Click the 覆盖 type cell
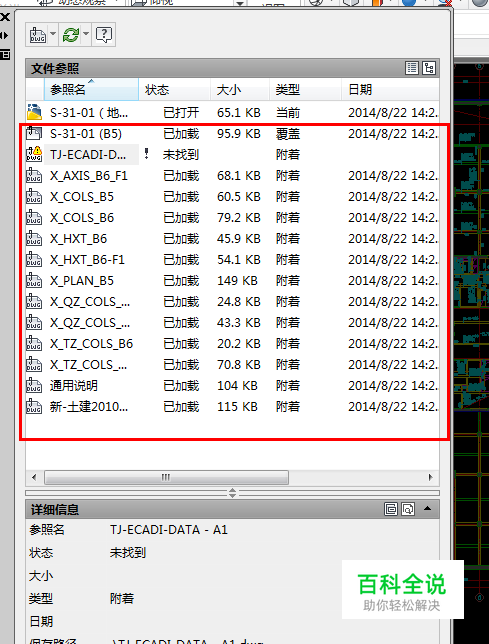 [x=288, y=133]
